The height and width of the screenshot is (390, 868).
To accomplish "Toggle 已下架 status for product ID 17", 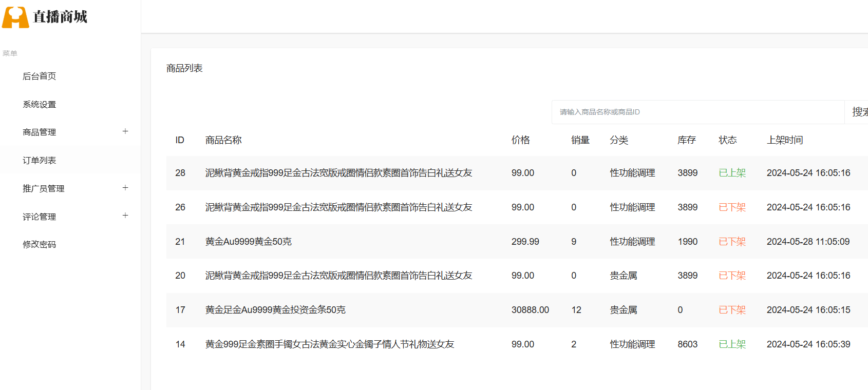I will 732,310.
